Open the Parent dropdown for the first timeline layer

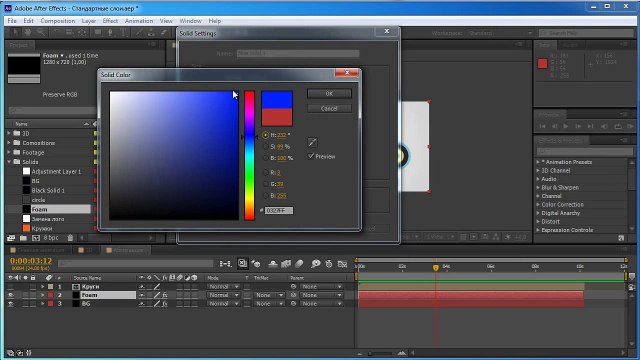[x=321, y=287]
